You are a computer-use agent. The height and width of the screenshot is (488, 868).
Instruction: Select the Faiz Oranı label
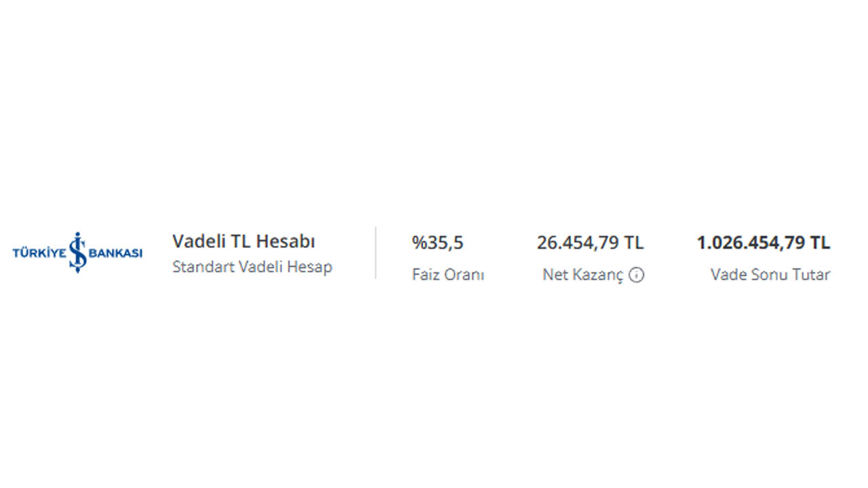448,274
